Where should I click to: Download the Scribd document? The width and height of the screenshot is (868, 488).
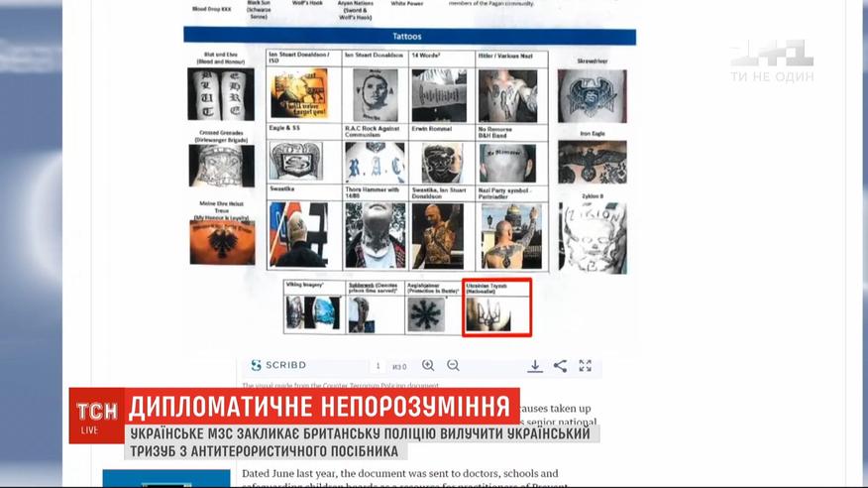tap(534, 366)
